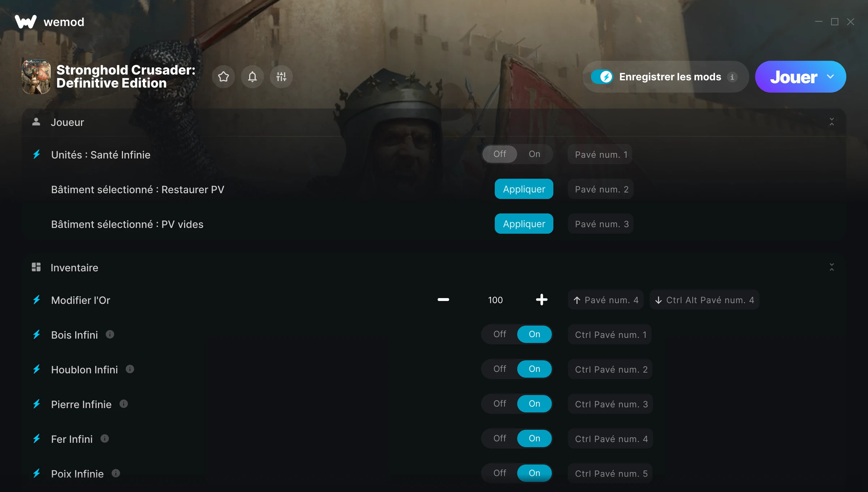Apply Bâtiment sélectionné : Restaurer PV
This screenshot has width=868, height=492.
coord(524,189)
